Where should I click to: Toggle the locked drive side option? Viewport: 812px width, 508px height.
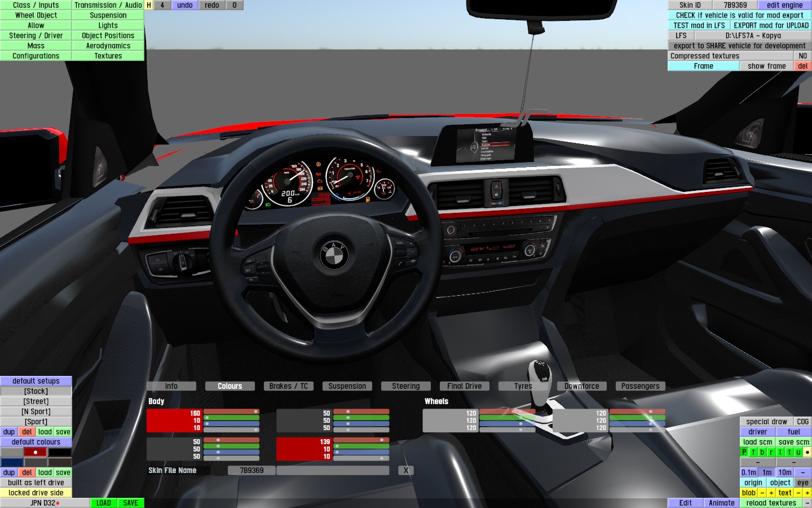(36, 493)
